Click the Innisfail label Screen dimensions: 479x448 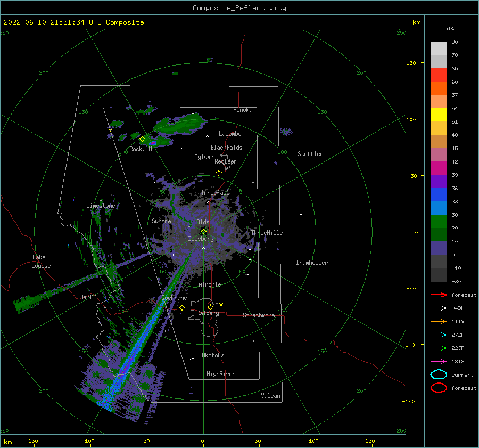click(x=215, y=193)
